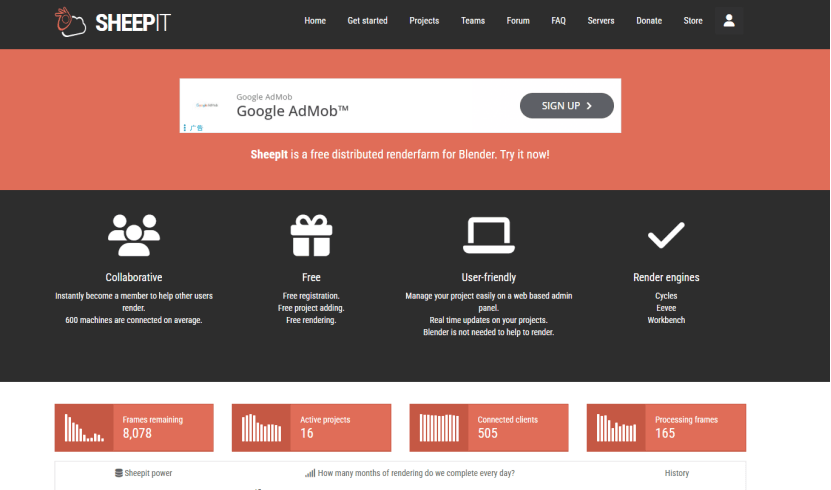Click the Collaborative people group icon
This screenshot has width=831, height=490.
[134, 235]
